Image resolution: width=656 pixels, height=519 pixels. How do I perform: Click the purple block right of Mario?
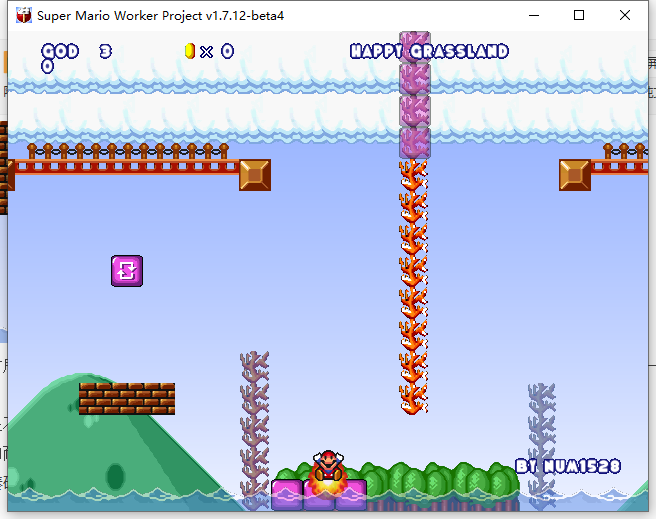(x=351, y=494)
